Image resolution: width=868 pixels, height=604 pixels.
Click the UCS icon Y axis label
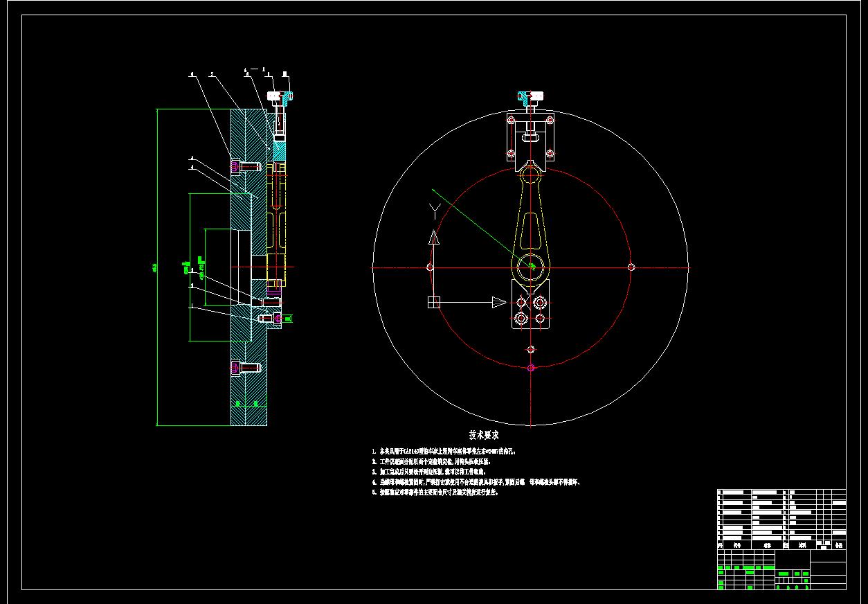tap(433, 211)
